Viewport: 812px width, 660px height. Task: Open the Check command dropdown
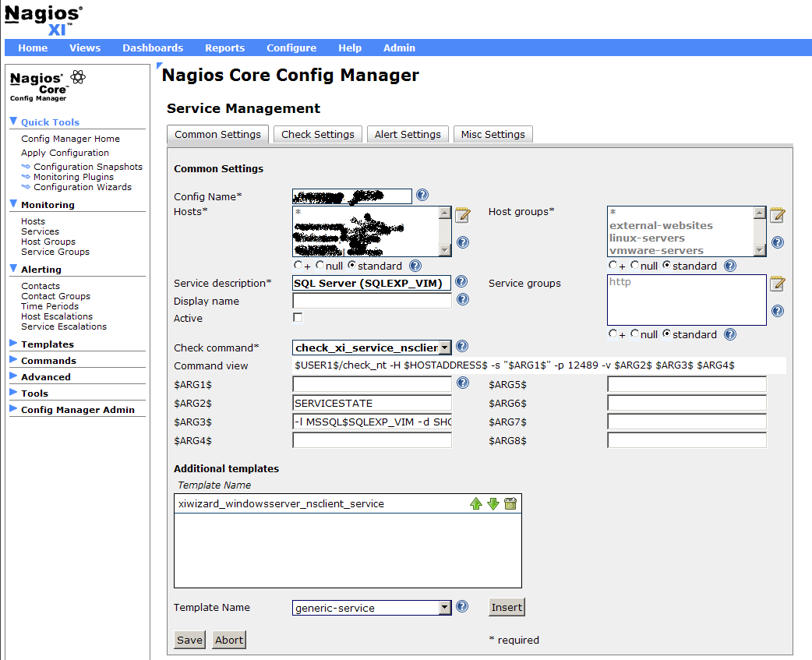pyautogui.click(x=444, y=348)
